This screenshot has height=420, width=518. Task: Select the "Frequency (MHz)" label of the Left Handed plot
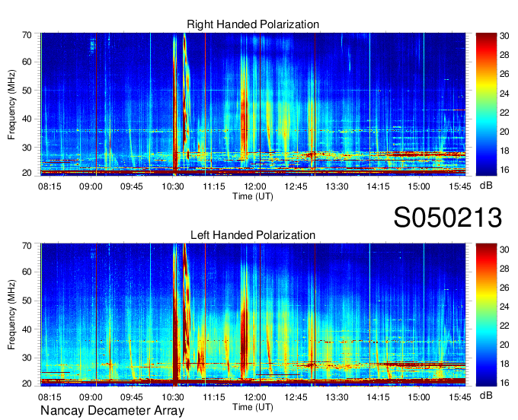11,315
